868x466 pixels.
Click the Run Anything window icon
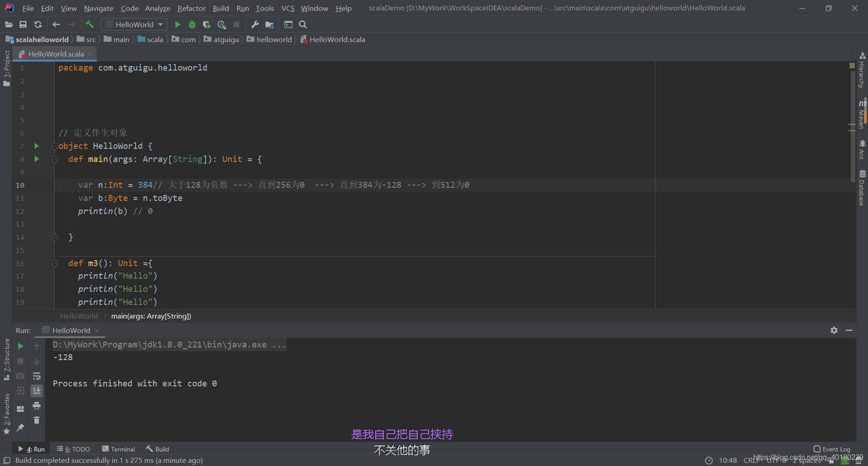(288, 24)
